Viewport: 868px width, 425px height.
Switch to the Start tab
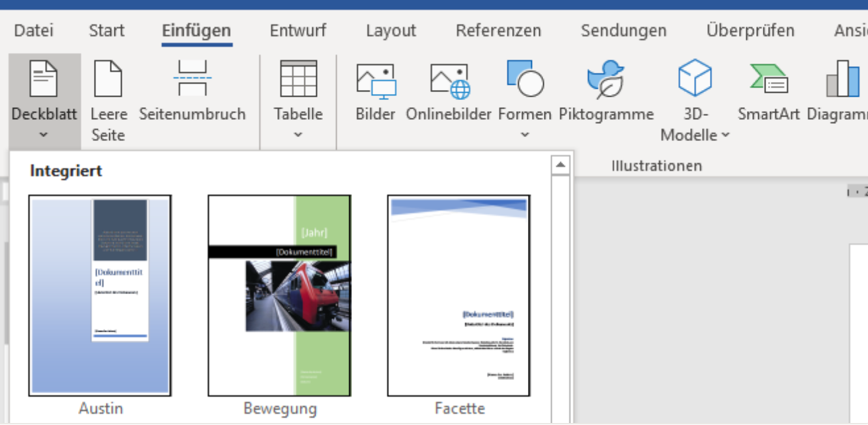107,30
